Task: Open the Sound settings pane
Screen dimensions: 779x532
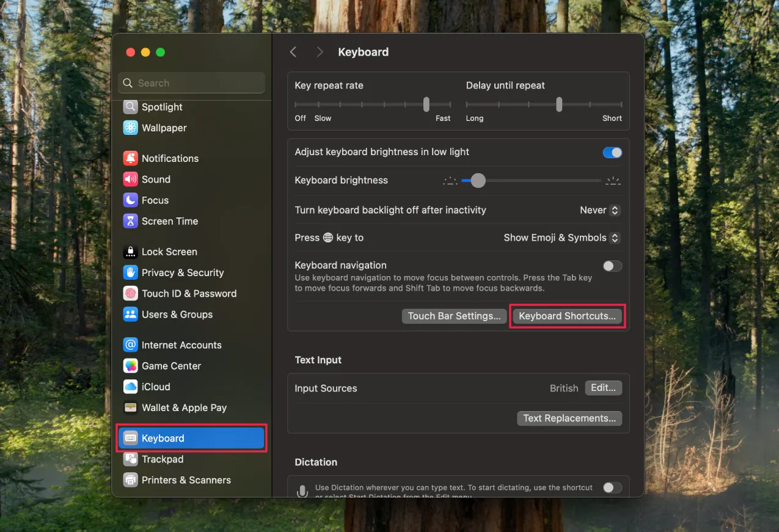Action: click(191, 179)
